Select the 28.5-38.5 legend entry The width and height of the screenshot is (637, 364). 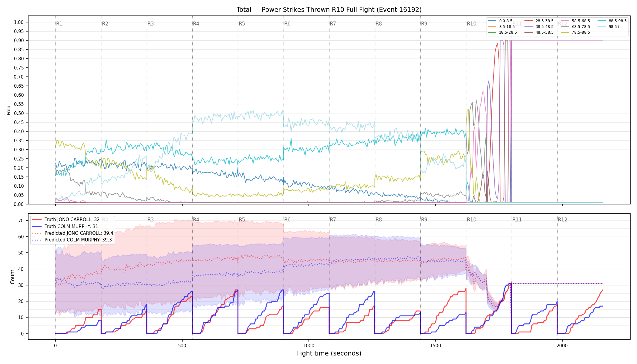click(539, 21)
